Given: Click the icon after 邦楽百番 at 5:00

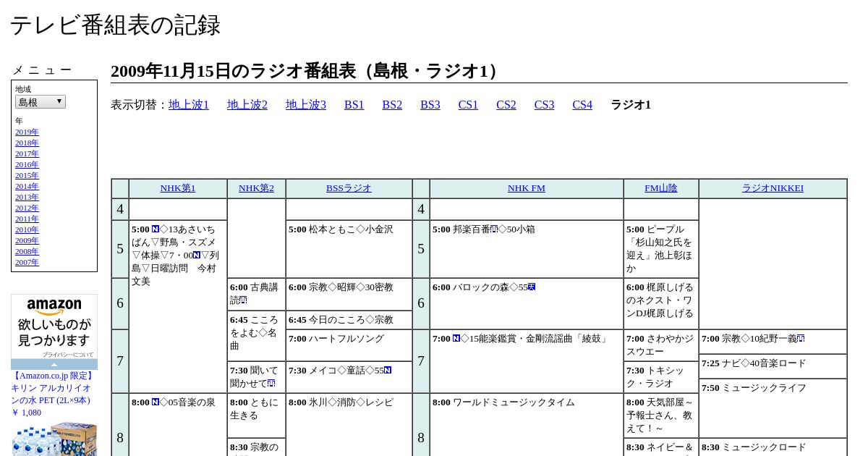Looking at the screenshot, I should (494, 229).
